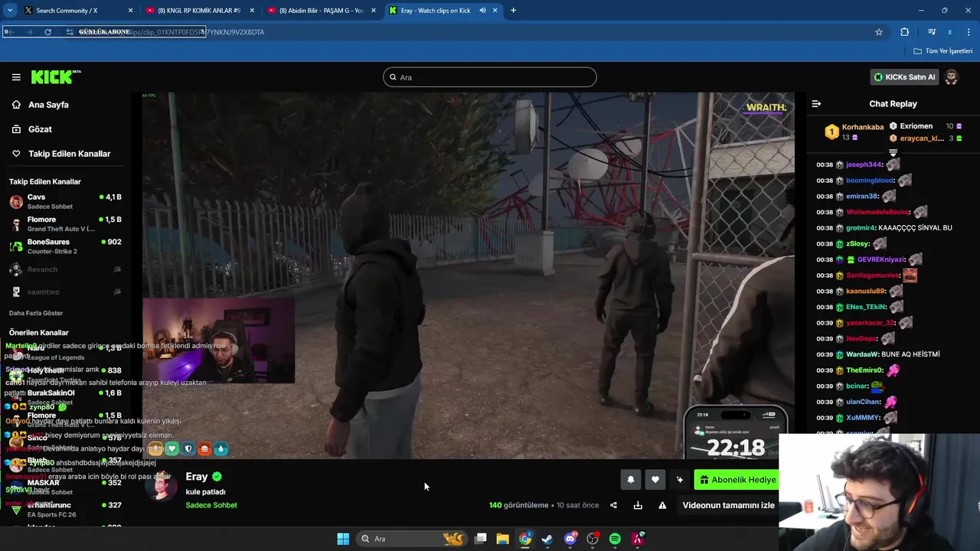
Task: Reload the current page
Action: coord(47,32)
